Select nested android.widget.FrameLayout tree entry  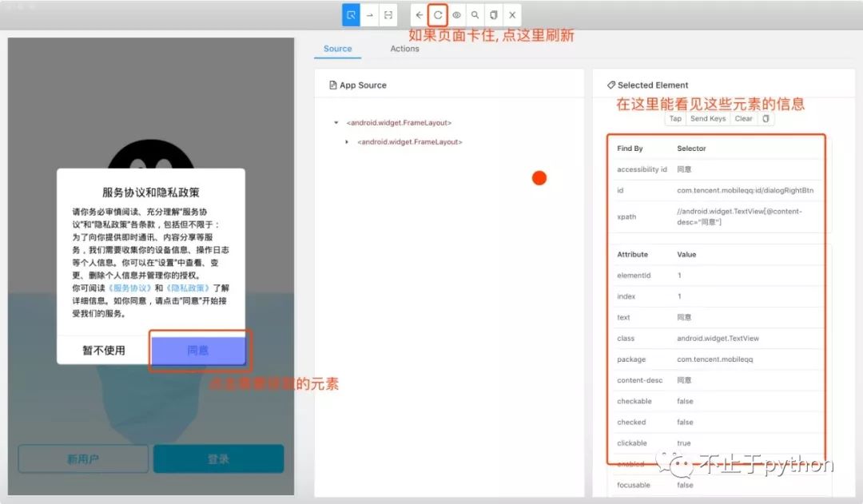(410, 142)
